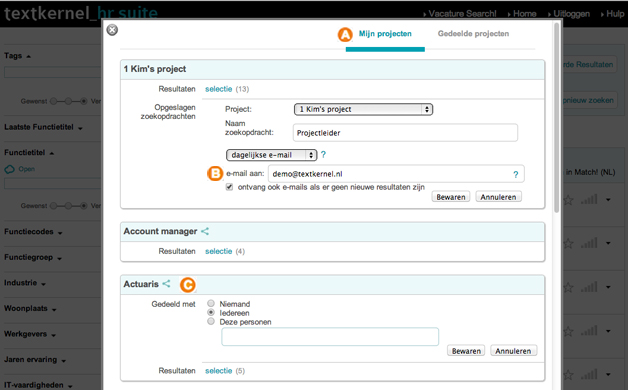
Task: Open selectie link with 13 results
Action: point(219,89)
